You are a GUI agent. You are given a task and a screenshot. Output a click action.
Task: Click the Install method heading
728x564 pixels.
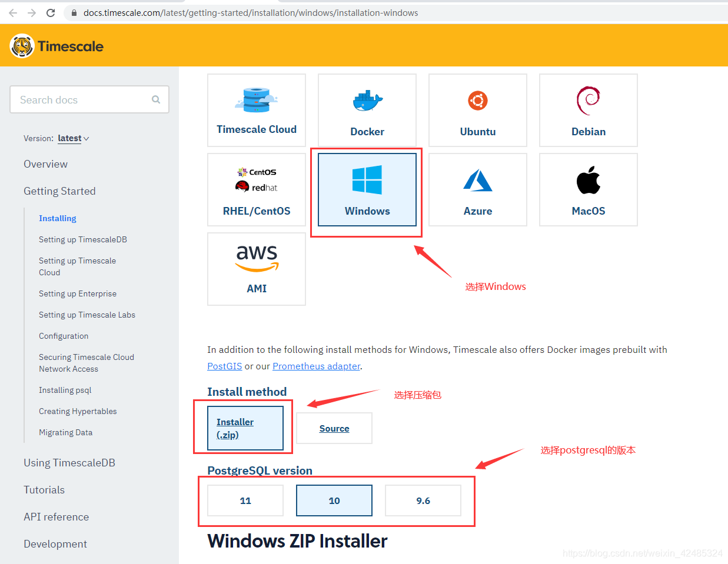tap(247, 392)
